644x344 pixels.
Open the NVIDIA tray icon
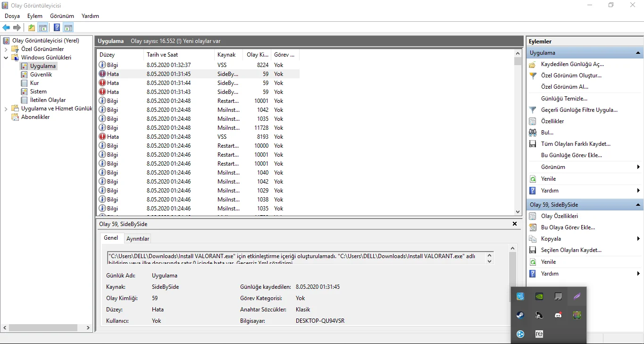539,296
